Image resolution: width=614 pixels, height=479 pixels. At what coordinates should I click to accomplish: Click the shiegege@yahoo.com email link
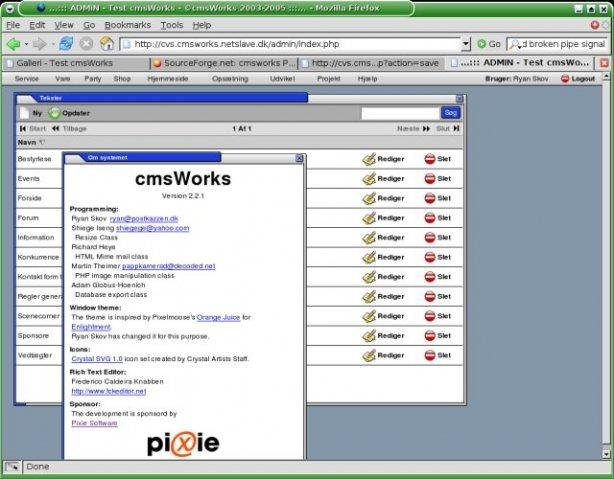click(x=152, y=228)
